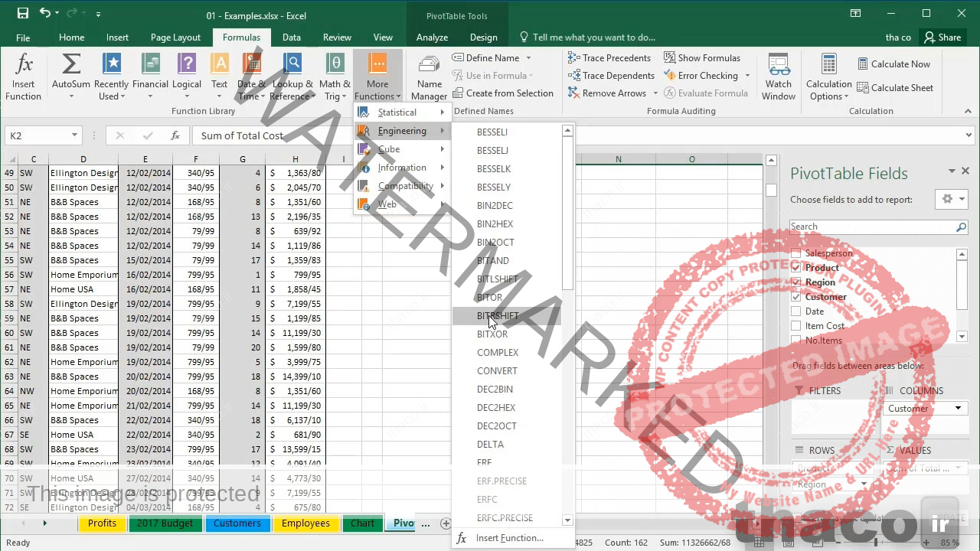The width and height of the screenshot is (980, 551).
Task: Uncheck the Region field
Action: click(x=796, y=282)
